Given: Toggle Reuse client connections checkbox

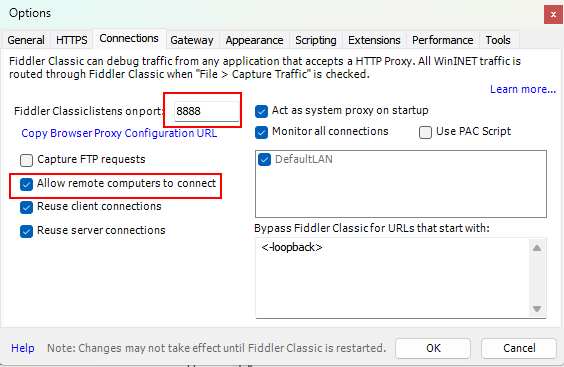Looking at the screenshot, I should [x=26, y=207].
